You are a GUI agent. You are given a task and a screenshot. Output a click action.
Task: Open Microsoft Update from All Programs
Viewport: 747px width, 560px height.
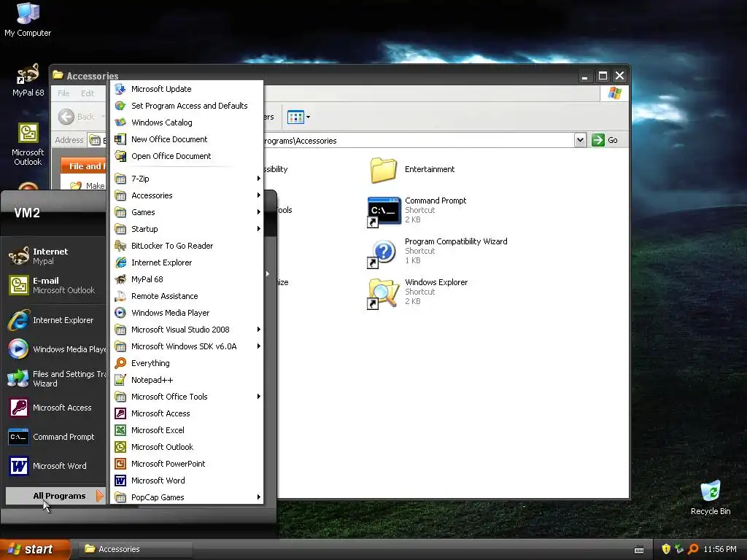pos(187,89)
